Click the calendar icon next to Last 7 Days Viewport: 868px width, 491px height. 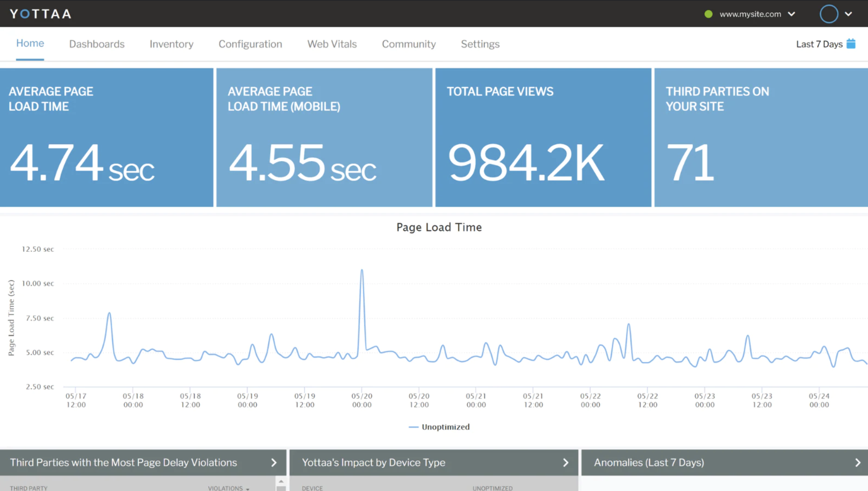coord(850,44)
